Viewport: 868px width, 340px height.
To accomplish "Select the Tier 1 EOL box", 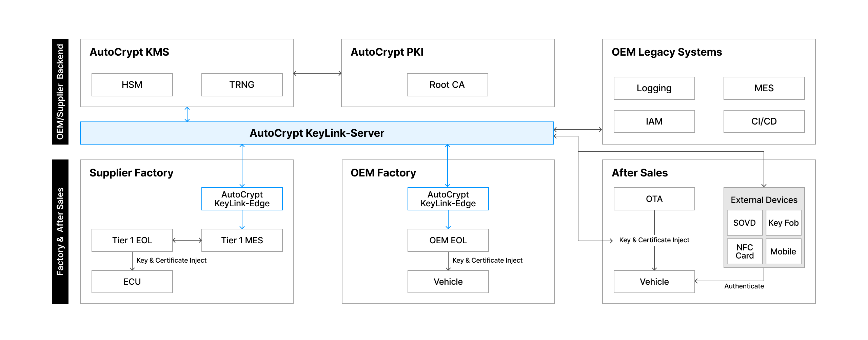I will 132,240.
